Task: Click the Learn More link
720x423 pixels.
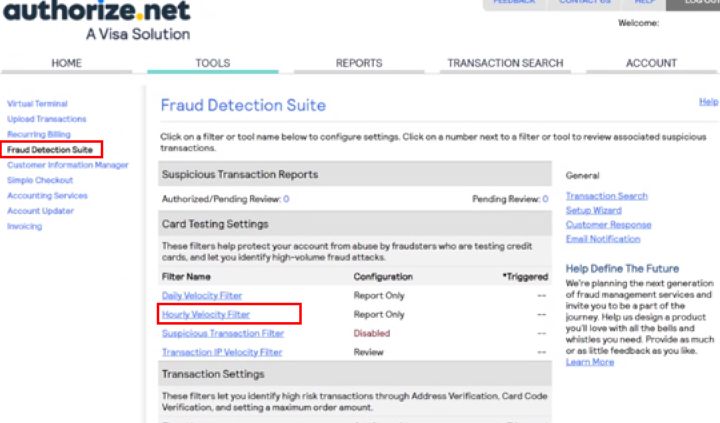Action: click(x=590, y=362)
